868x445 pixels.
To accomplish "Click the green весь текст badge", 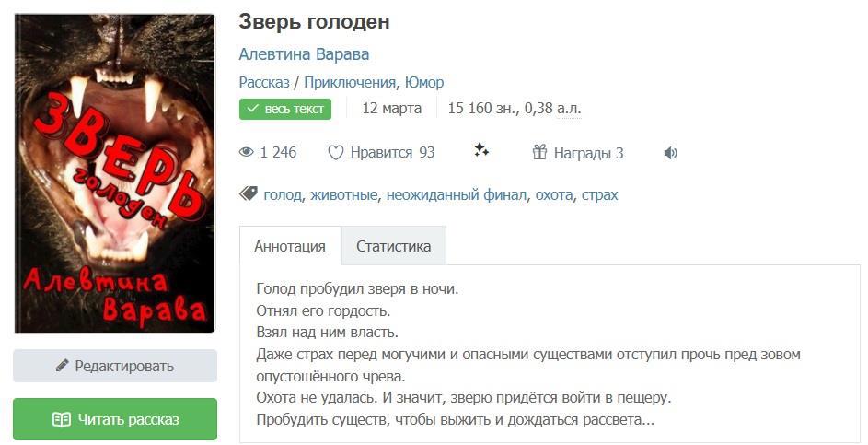I will coord(285,109).
